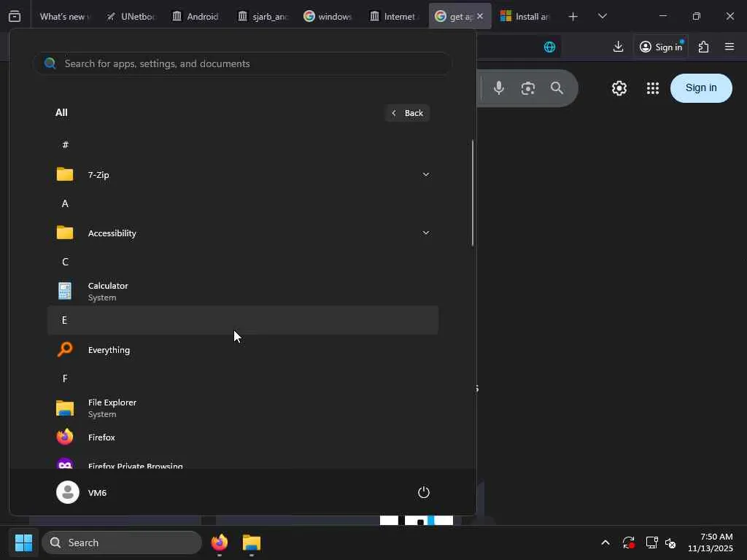Image resolution: width=747 pixels, height=560 pixels.
Task: Jump using the C section header
Action: click(243, 262)
